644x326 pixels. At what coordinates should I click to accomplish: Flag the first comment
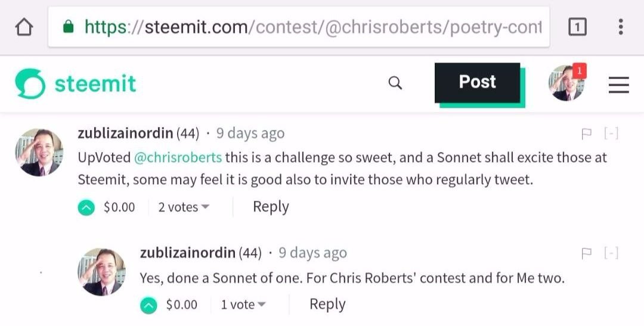(586, 133)
